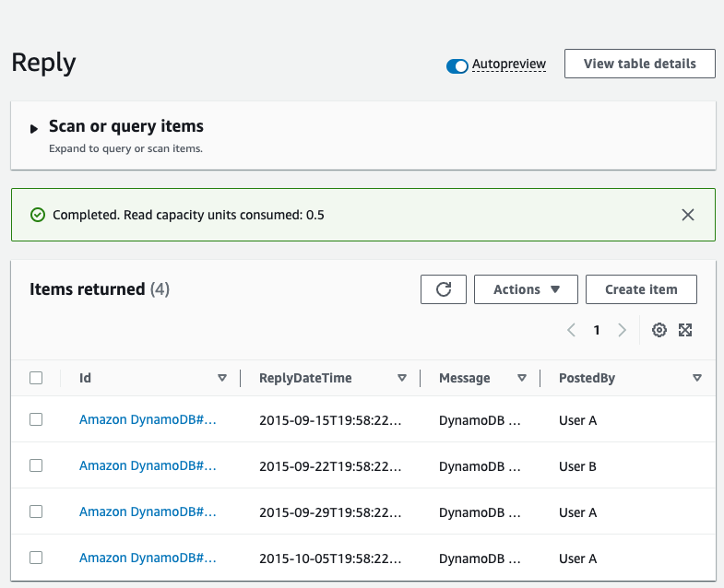Screen dimensions: 724x588
Task: Open Id link for 2015-09-29 reply
Action: [x=148, y=512]
